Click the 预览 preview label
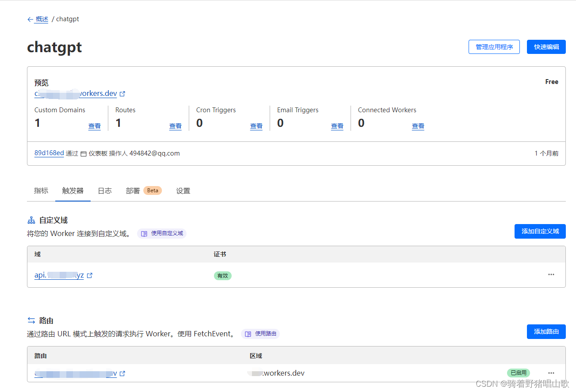Viewport: 576px width, 392px height. (42, 83)
